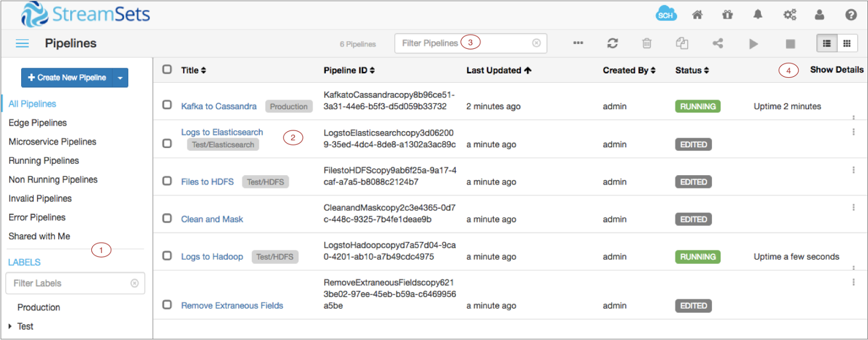Toggle the select-all pipelines checkbox
Screen dimensions: 868x340
pos(167,69)
